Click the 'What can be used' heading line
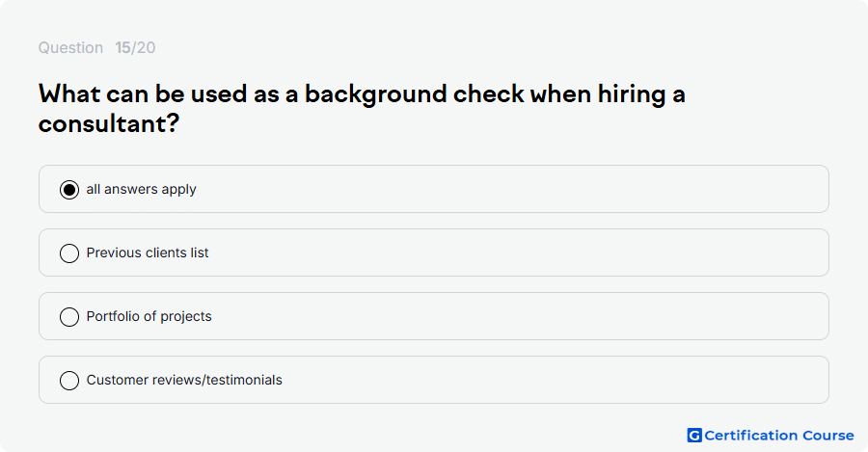The height and width of the screenshot is (452, 868). (362, 94)
